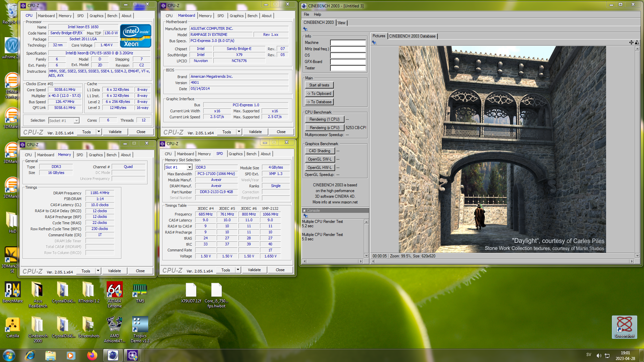Run OpenGL HW-L benchmark
This screenshot has width=644, height=362.
tap(319, 168)
